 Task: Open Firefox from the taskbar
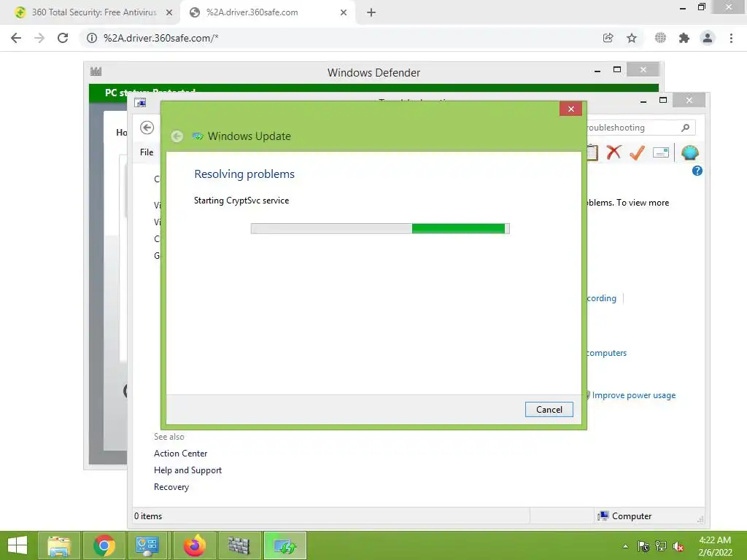coord(194,545)
